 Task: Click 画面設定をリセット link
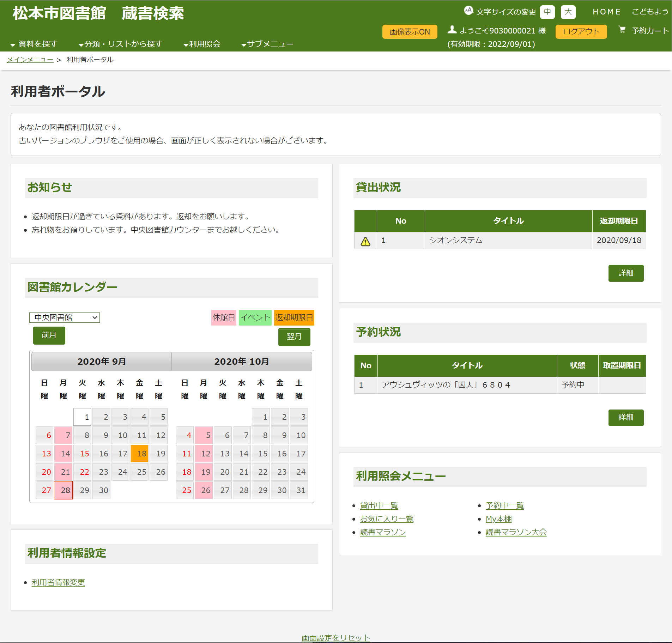coord(335,638)
